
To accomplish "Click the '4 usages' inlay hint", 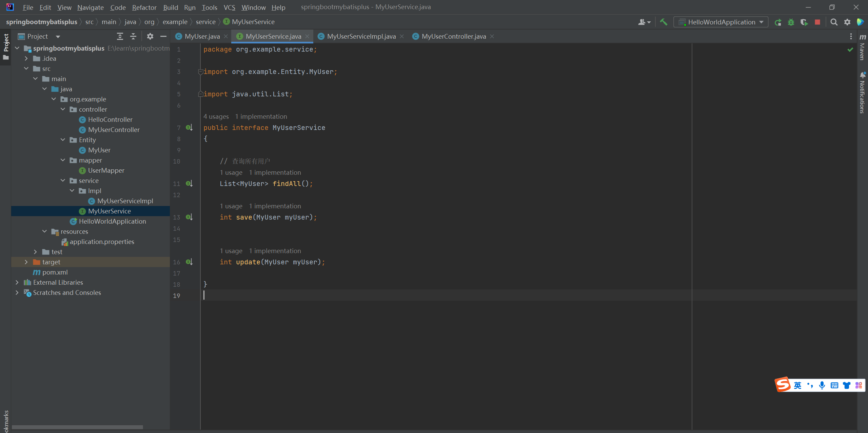I will pyautogui.click(x=216, y=116).
